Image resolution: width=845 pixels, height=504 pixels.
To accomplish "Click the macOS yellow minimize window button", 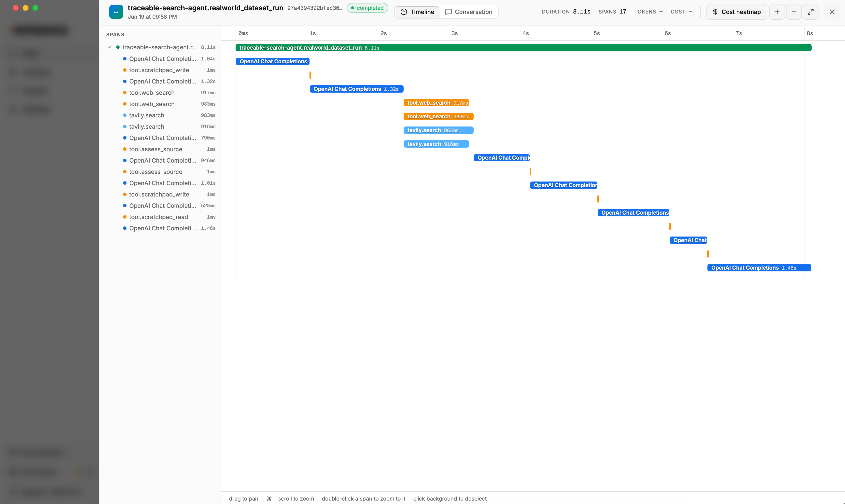I will pos(26,8).
